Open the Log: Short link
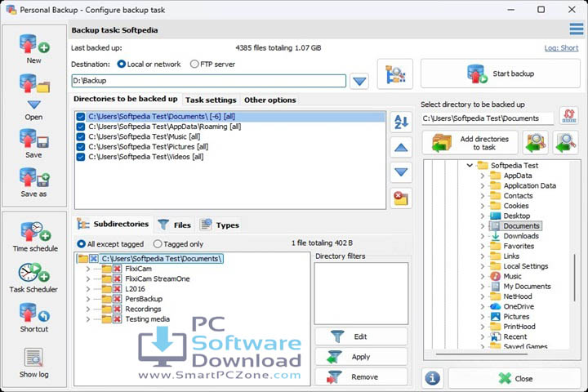 point(561,48)
